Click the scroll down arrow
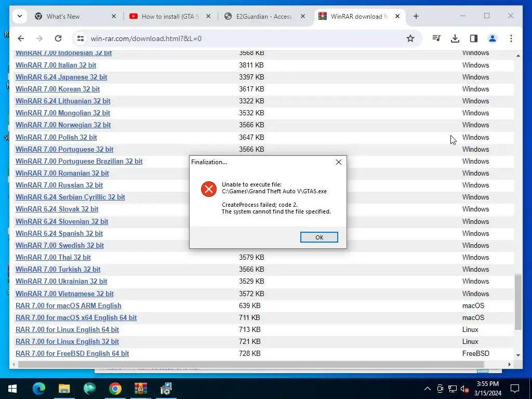532x399 pixels. [x=518, y=355]
